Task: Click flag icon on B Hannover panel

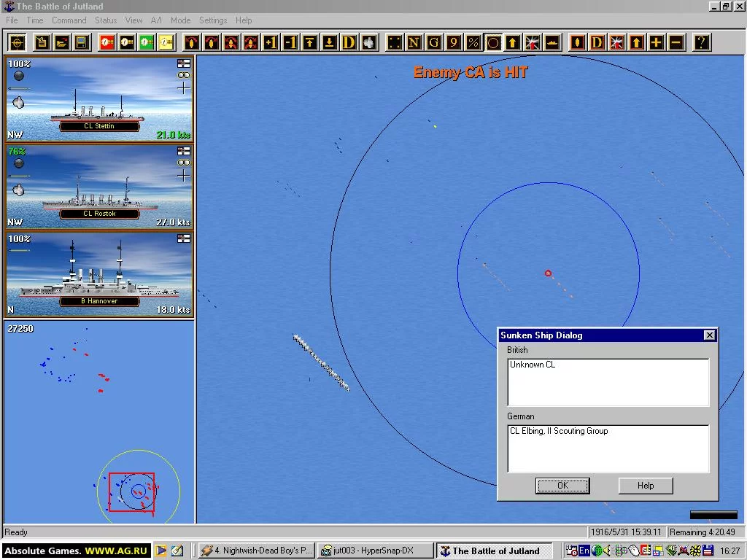Action: (183, 238)
